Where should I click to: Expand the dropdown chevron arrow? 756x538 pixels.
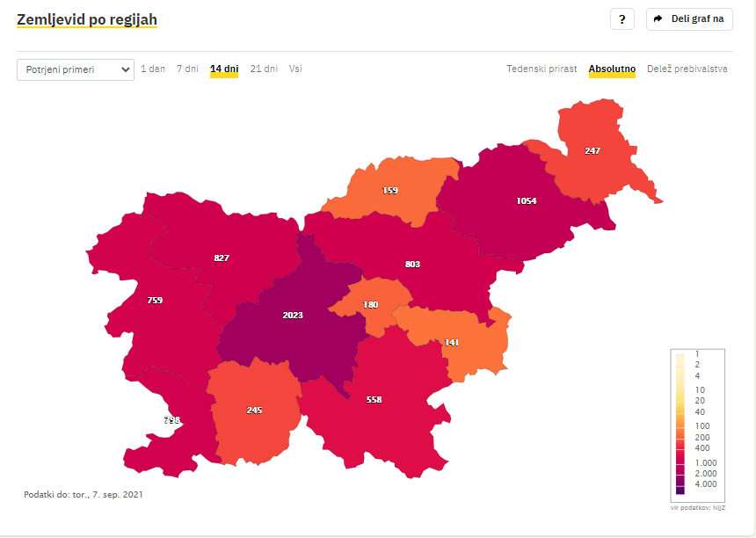126,69
